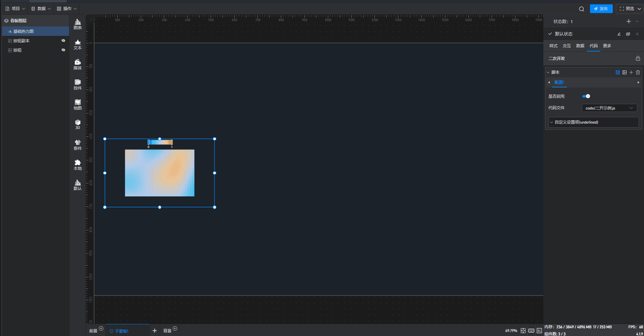The image size is (644, 336).
Task: Add a foreground board via 前景 plus
Action: tap(101, 329)
